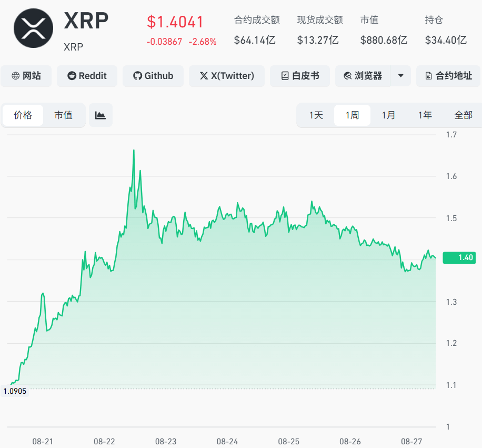The width and height of the screenshot is (482, 448).
Task: Click the small XRP ticker subtitle
Action: pyautogui.click(x=73, y=47)
